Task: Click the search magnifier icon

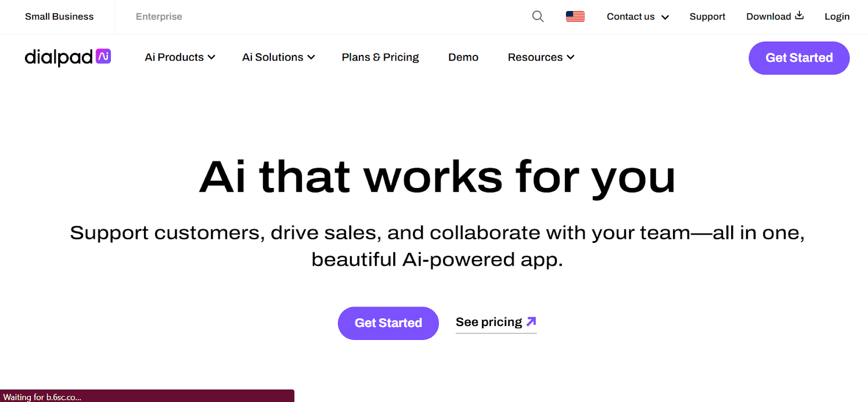Action: [x=537, y=17]
